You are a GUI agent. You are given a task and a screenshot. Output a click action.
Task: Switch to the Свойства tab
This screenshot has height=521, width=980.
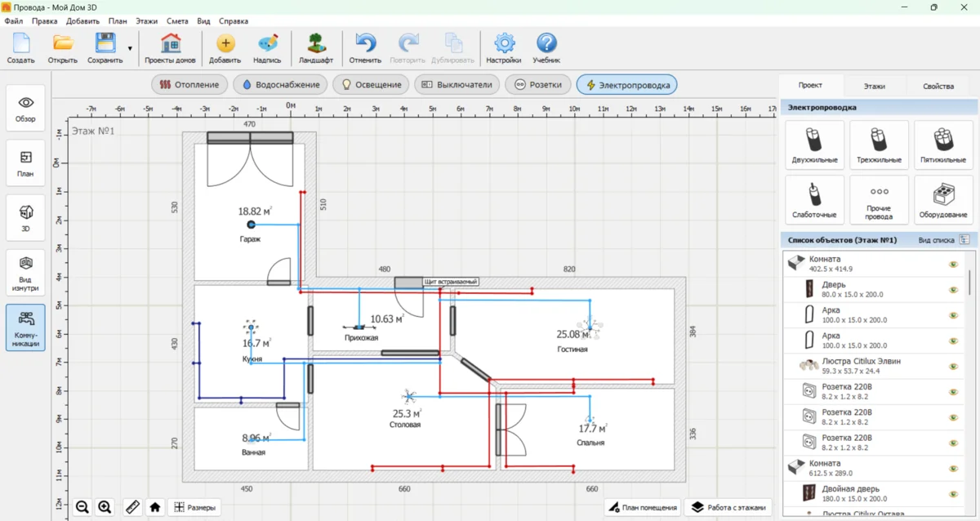tap(938, 86)
